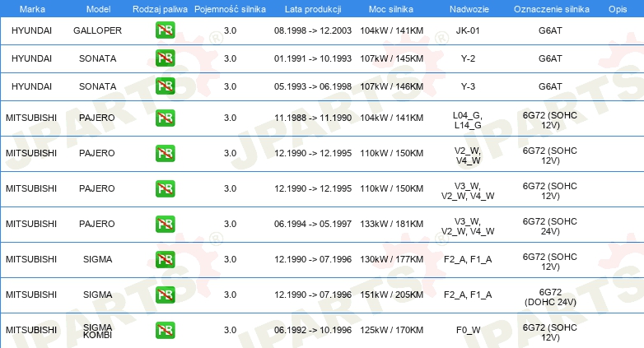Click the fuel icon in the PAJERO 133kW row
The height and width of the screenshot is (348, 644).
coord(165,224)
